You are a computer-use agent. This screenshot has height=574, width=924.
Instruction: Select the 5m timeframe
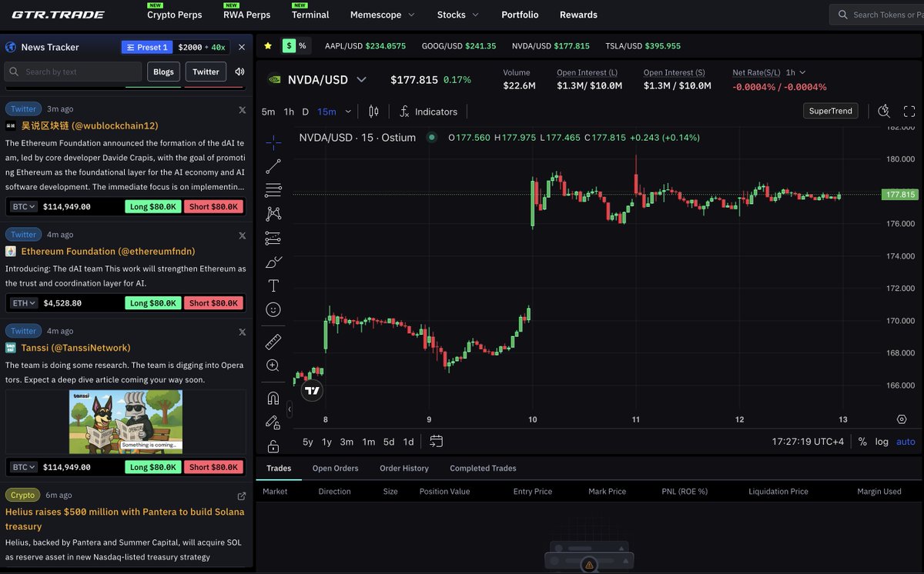(268, 112)
